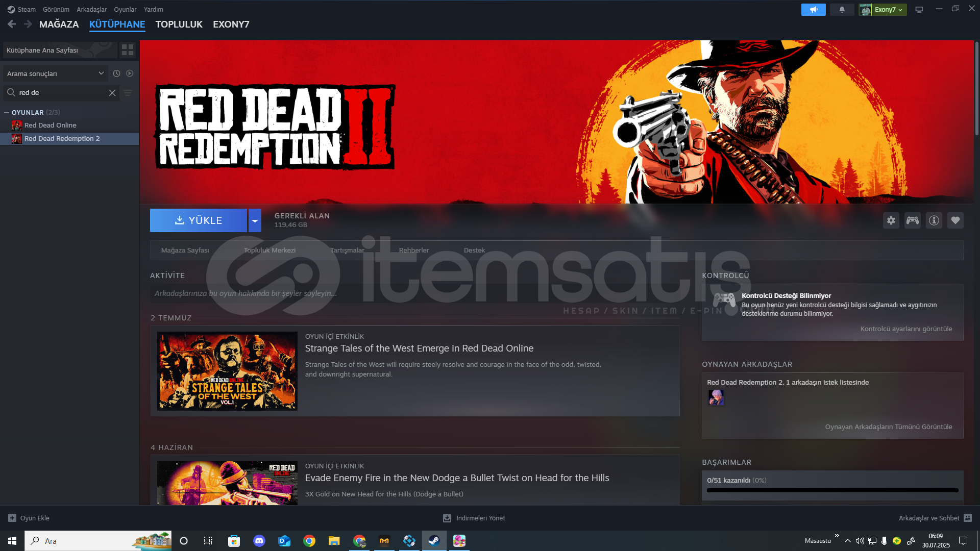Image resolution: width=980 pixels, height=551 pixels.
Task: Show hidden system tray icons chevron
Action: tap(848, 541)
